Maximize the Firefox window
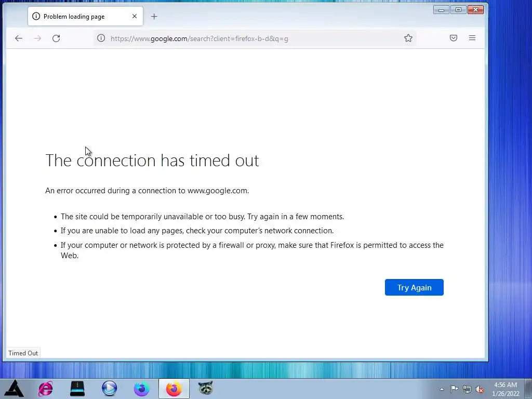This screenshot has height=399, width=532. point(458,10)
